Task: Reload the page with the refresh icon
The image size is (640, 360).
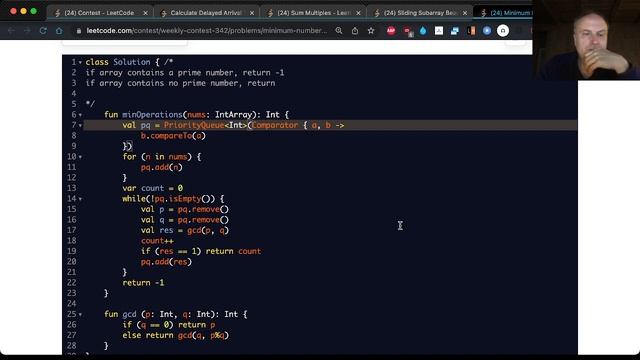Action: pyautogui.click(x=43, y=31)
